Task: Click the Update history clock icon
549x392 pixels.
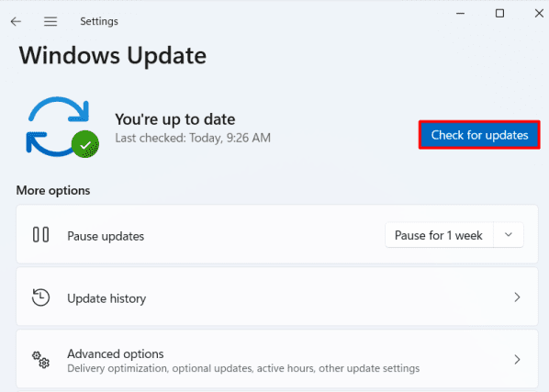Action: tap(40, 297)
